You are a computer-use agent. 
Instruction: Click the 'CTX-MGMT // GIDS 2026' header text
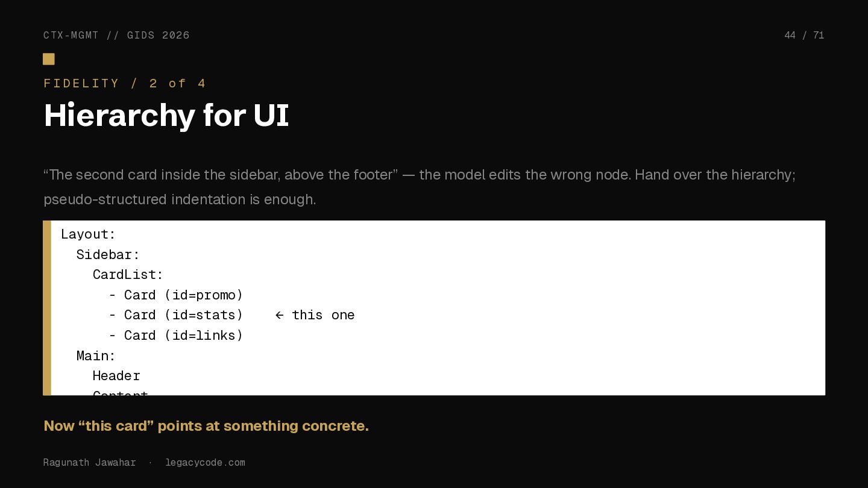click(116, 36)
